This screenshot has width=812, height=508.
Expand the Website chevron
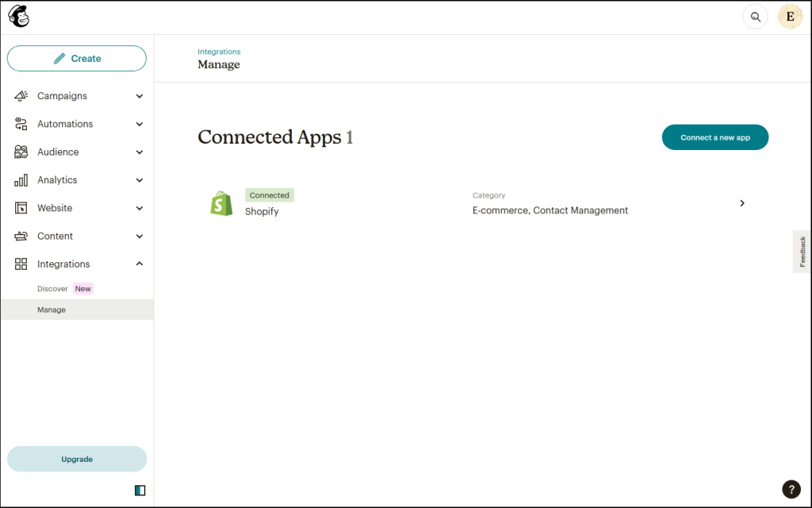(140, 208)
